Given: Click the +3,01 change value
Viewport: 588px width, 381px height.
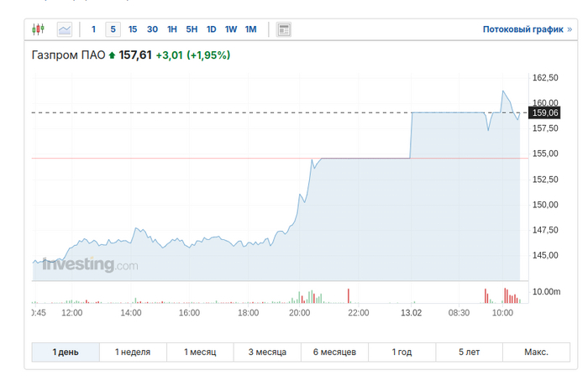Looking at the screenshot, I should [169, 55].
